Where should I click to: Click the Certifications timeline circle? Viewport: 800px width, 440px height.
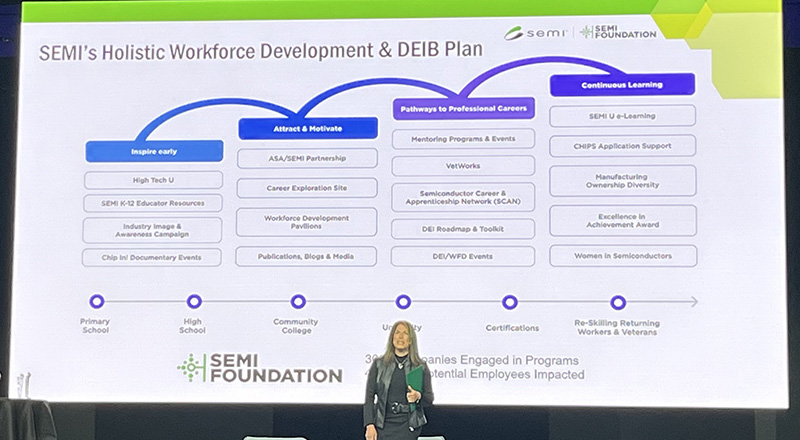pos(510,303)
